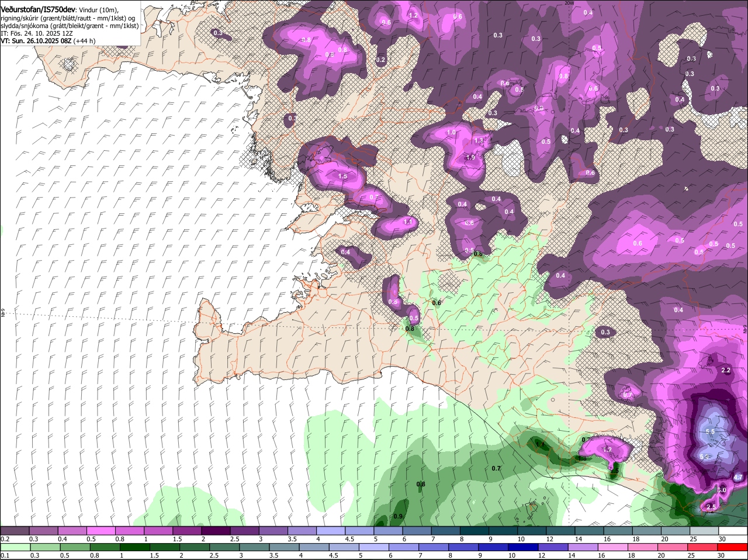
Task: Click the '20W' longitude label at the top
Action: click(570, 3)
